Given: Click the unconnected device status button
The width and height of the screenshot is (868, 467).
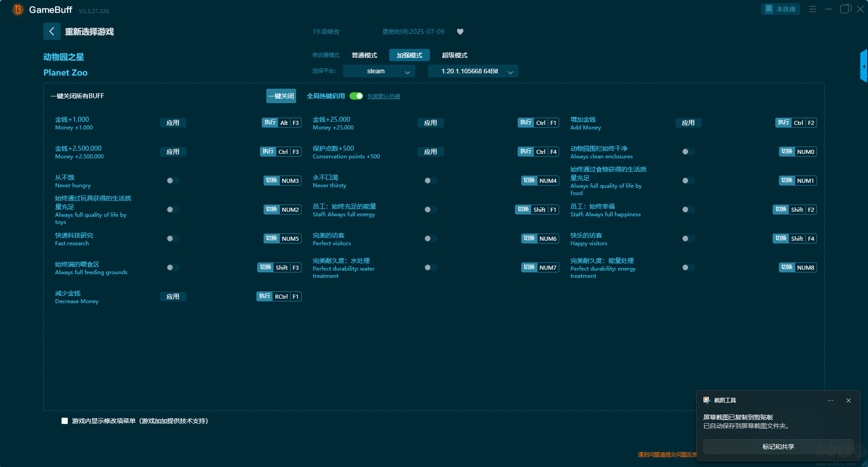Looking at the screenshot, I should click(x=780, y=9).
